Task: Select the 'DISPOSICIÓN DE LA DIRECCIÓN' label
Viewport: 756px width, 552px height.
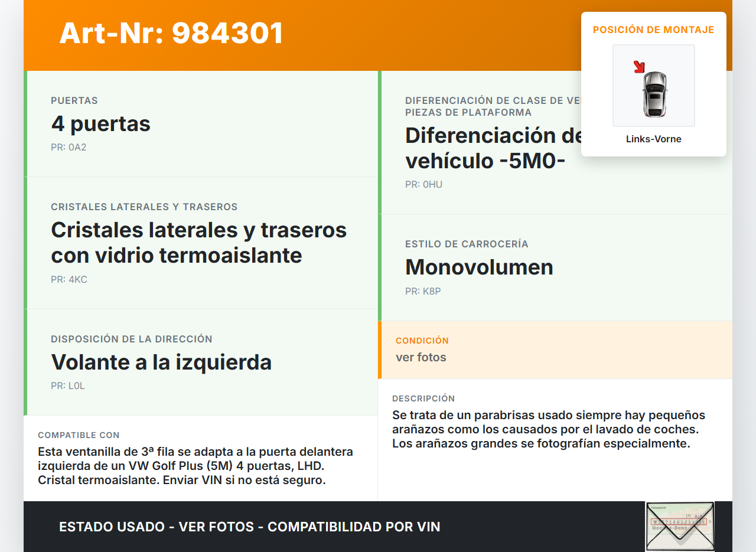Action: (132, 339)
